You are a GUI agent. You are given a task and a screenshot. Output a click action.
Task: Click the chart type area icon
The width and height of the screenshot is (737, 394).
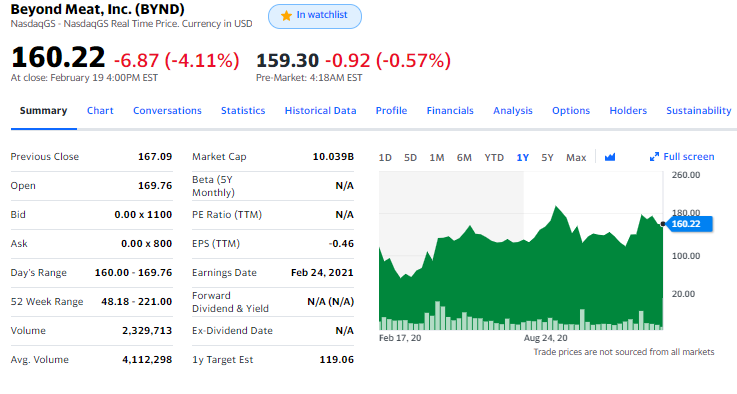(610, 157)
